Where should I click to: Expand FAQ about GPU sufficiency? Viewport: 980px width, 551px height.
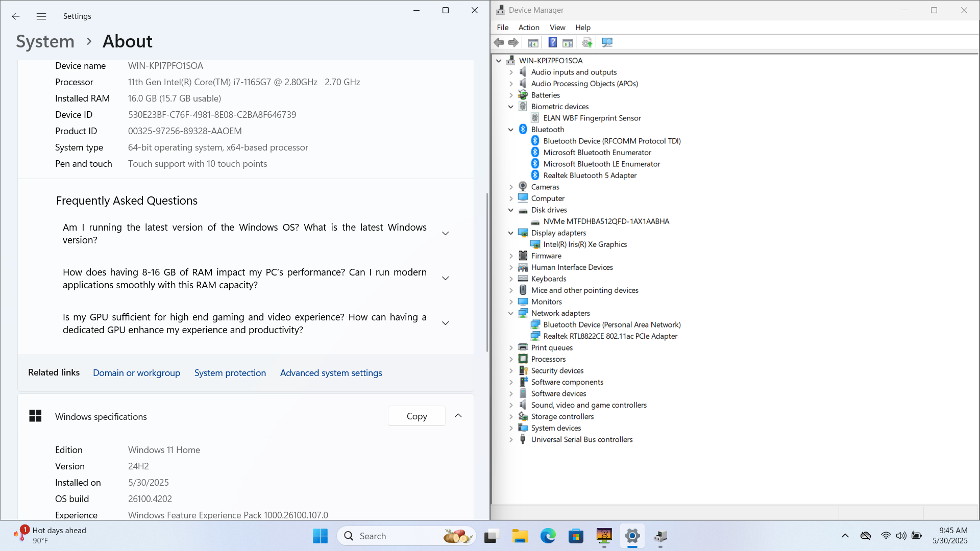click(445, 323)
